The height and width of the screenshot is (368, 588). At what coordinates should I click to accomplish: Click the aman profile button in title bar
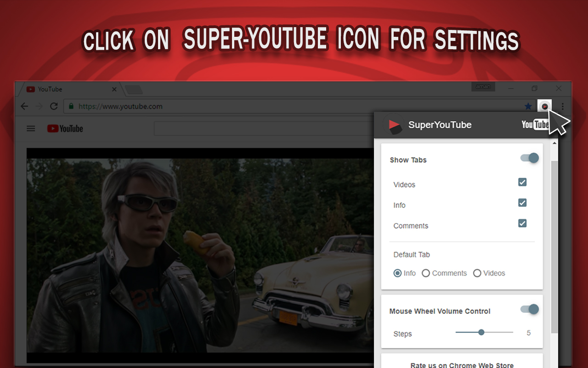483,87
